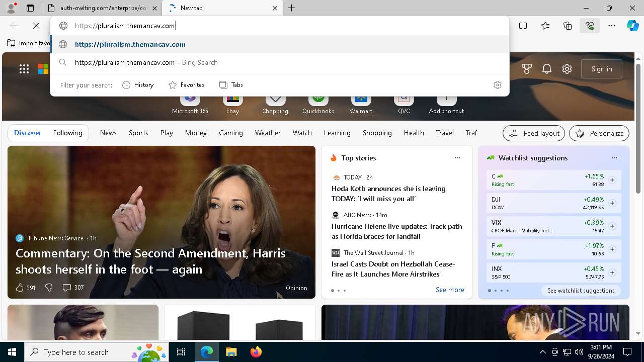Choose Bing Search suggestion for pluralism.themancav.com
Screen dimensions: 644x362
tap(280, 62)
